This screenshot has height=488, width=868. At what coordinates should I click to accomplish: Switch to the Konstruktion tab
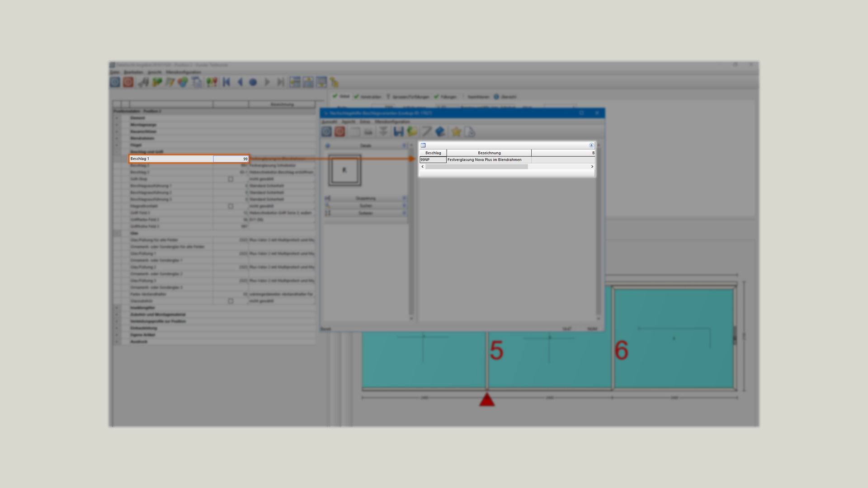(368, 97)
